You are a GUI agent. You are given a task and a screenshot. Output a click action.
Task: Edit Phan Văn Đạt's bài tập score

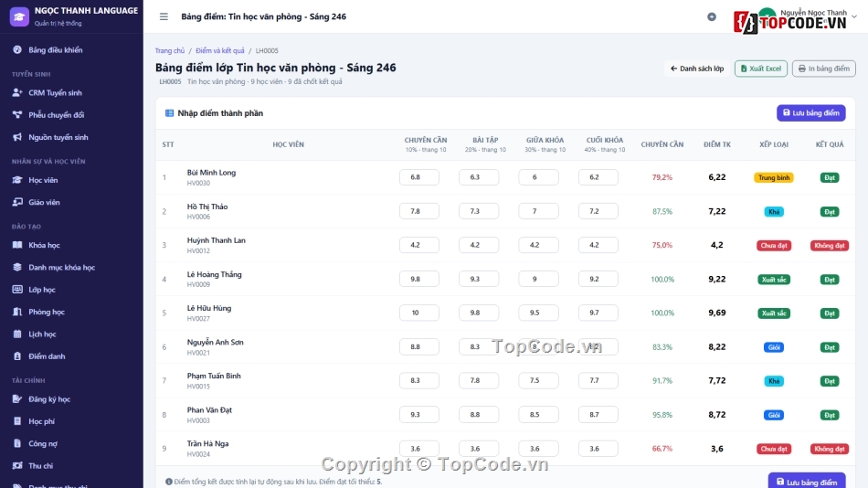coord(479,414)
